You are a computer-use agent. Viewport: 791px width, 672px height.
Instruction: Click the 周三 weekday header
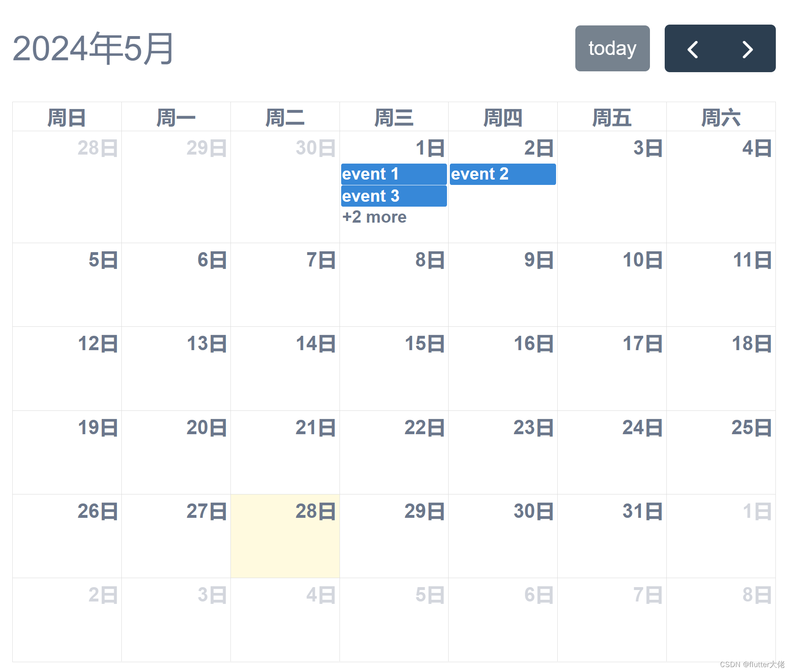(x=394, y=117)
